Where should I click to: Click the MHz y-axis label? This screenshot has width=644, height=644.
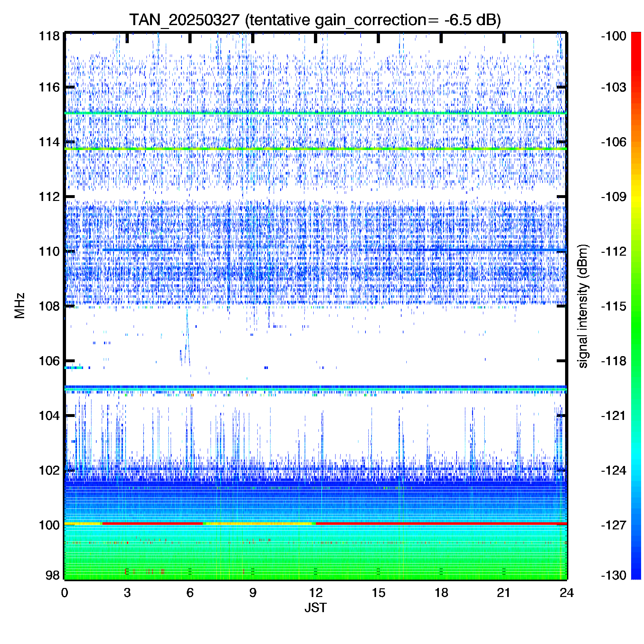(20, 306)
